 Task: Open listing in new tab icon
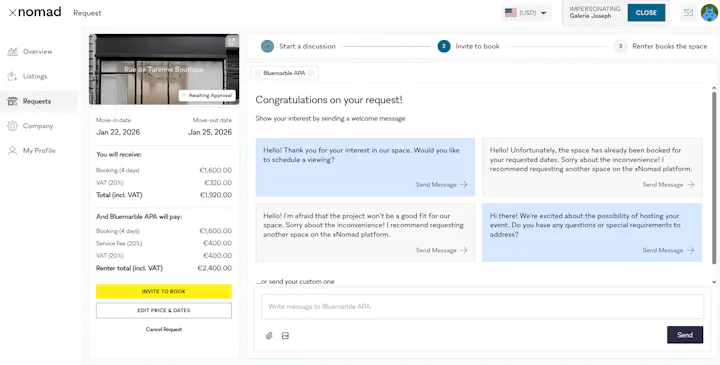point(232,41)
